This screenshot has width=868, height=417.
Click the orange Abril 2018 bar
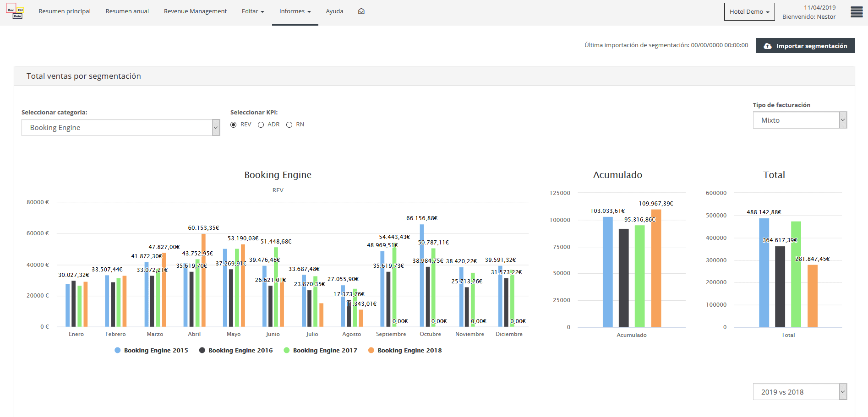203,280
